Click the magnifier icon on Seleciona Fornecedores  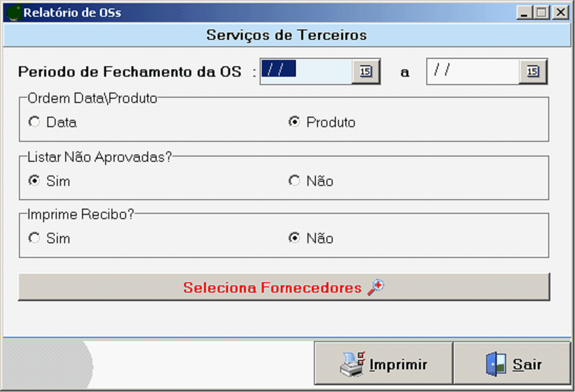[376, 287]
